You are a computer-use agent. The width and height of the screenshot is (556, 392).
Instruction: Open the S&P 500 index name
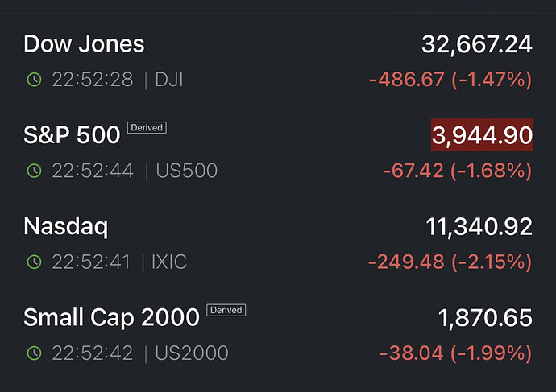(72, 134)
